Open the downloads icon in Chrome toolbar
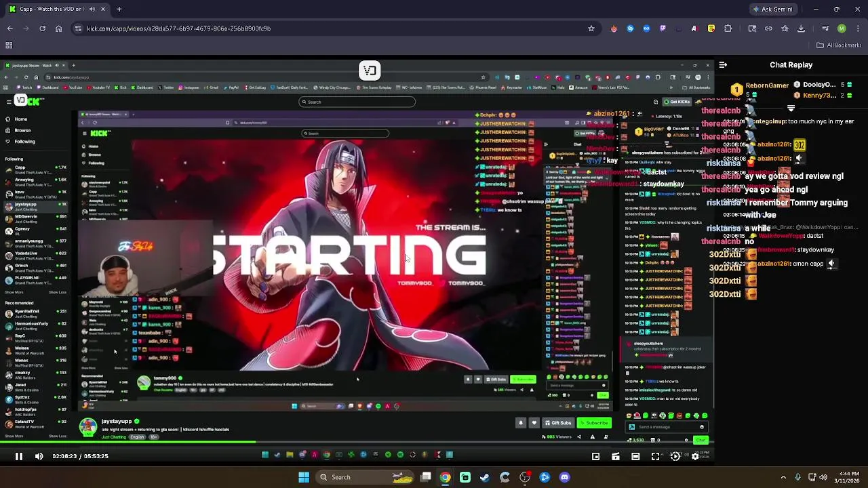 tap(801, 28)
